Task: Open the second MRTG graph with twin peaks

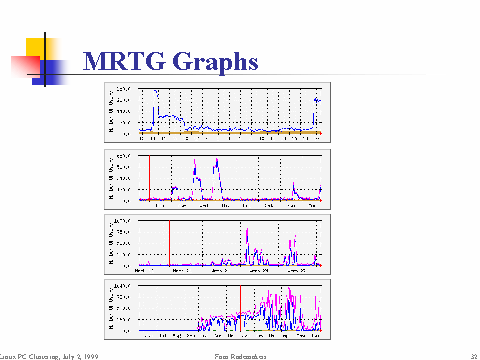Action: pos(217,179)
